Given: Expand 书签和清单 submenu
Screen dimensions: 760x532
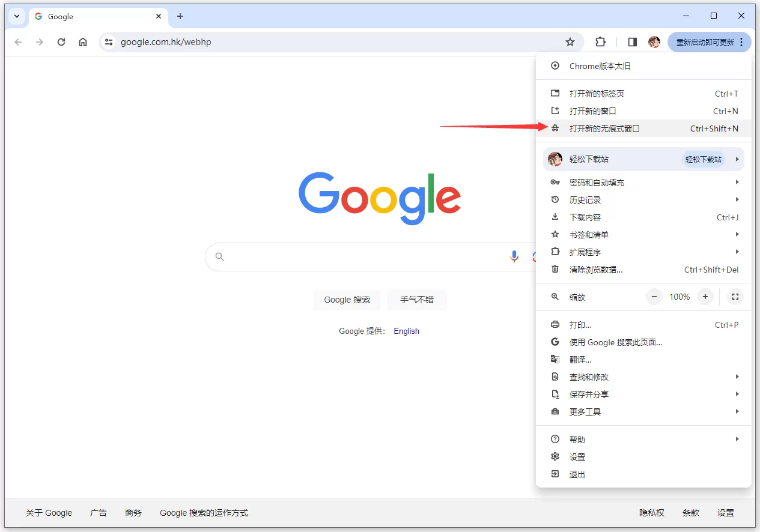Looking at the screenshot, I should point(643,235).
